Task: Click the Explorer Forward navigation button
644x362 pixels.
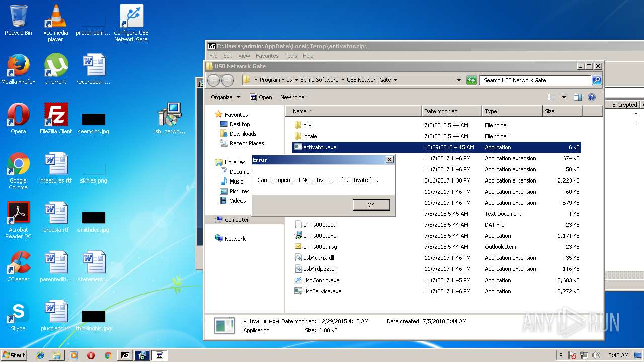Action: [227, 80]
